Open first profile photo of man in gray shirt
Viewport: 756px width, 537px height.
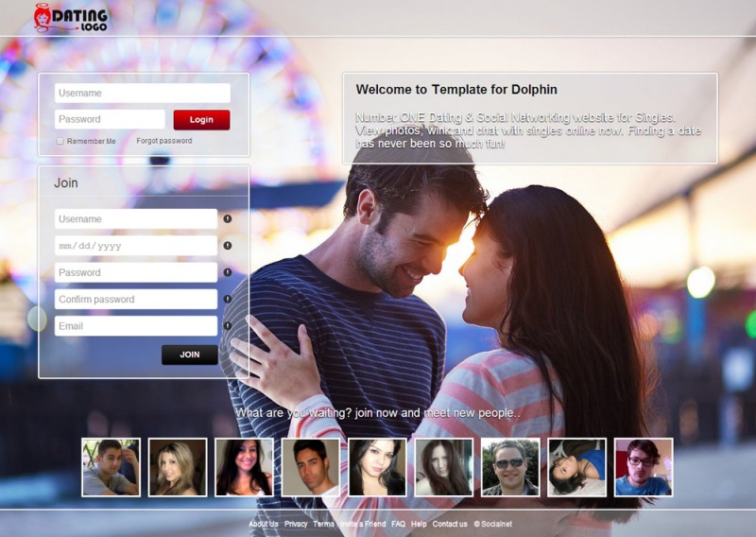[111, 467]
